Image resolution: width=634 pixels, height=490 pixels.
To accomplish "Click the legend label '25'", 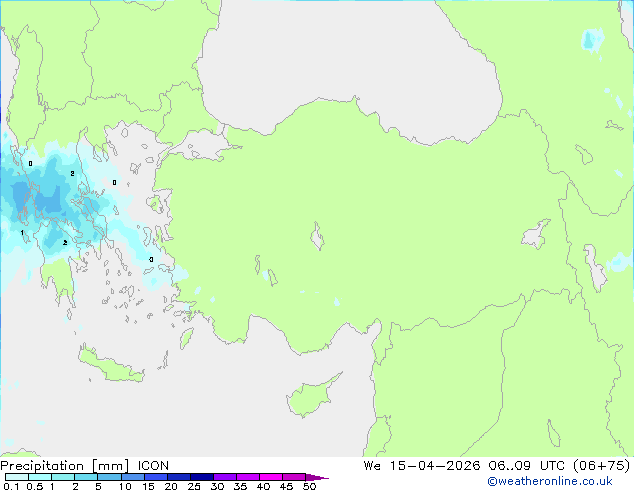I will 194,486.
